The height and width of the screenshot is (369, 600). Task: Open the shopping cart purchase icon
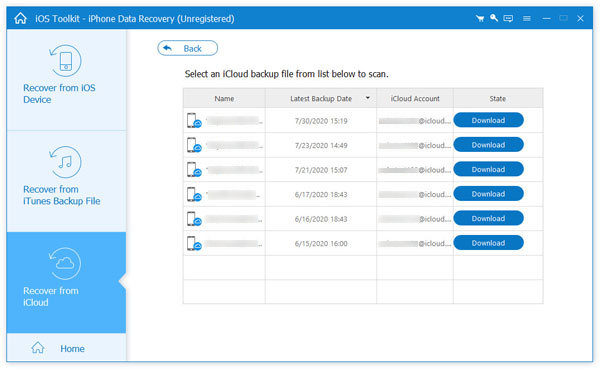coord(480,18)
